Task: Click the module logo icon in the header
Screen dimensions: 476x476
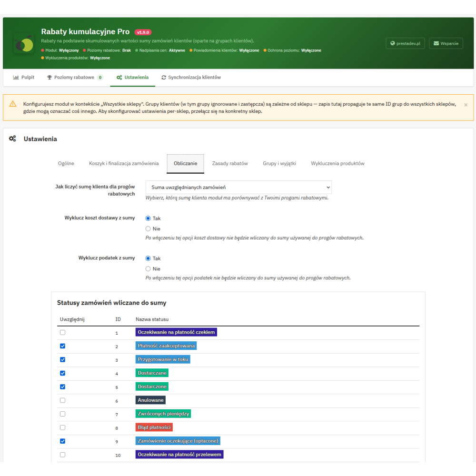Action: [24, 44]
